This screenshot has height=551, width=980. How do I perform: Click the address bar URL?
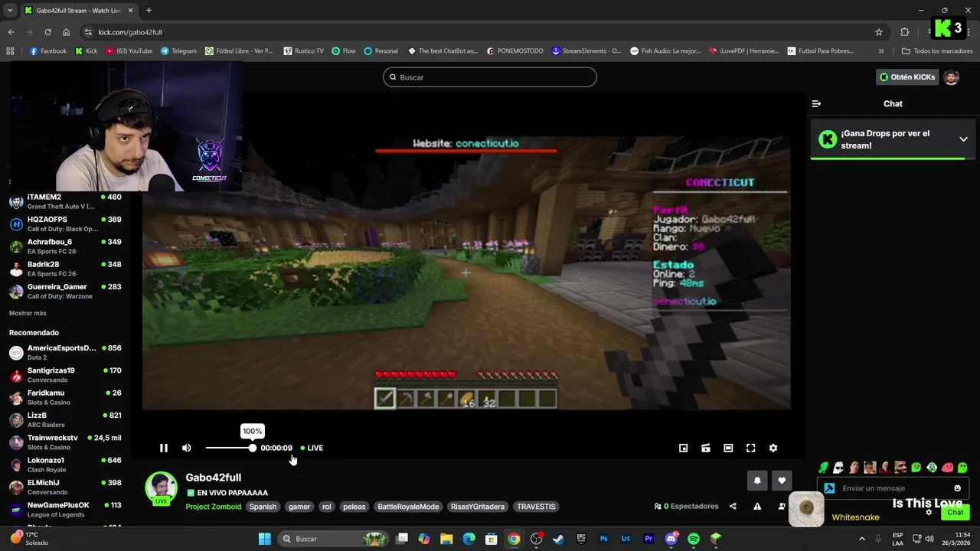[x=130, y=32]
